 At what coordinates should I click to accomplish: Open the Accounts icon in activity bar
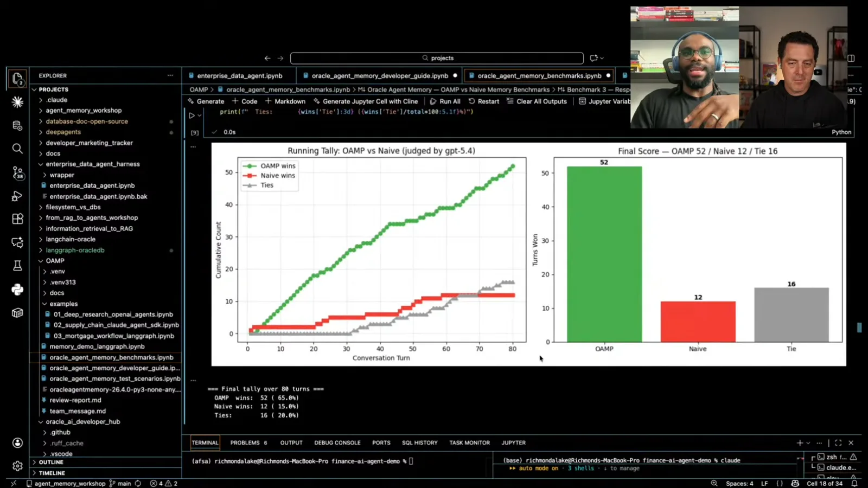[x=17, y=443]
